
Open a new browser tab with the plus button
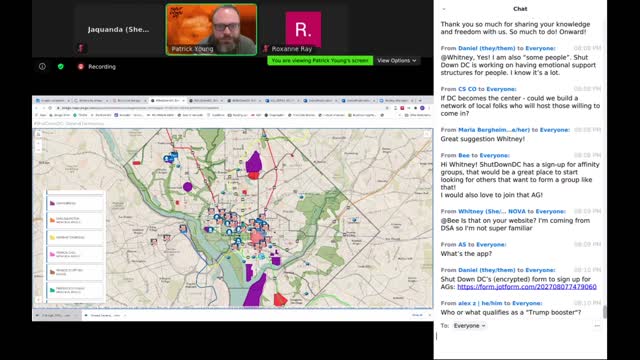[420, 100]
